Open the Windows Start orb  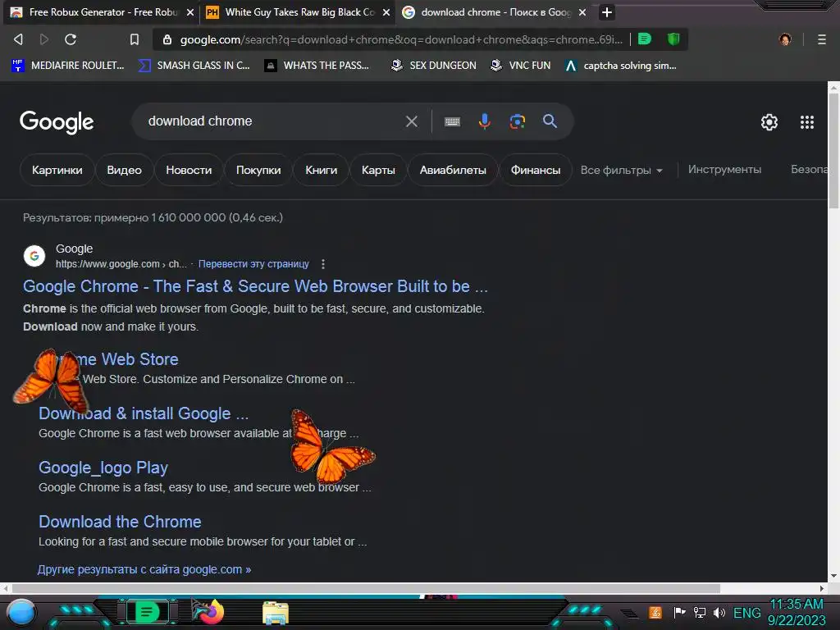21,612
